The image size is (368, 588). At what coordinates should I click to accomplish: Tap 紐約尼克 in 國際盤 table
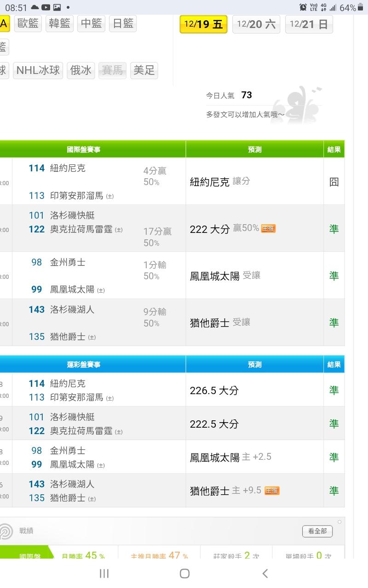tap(68, 168)
